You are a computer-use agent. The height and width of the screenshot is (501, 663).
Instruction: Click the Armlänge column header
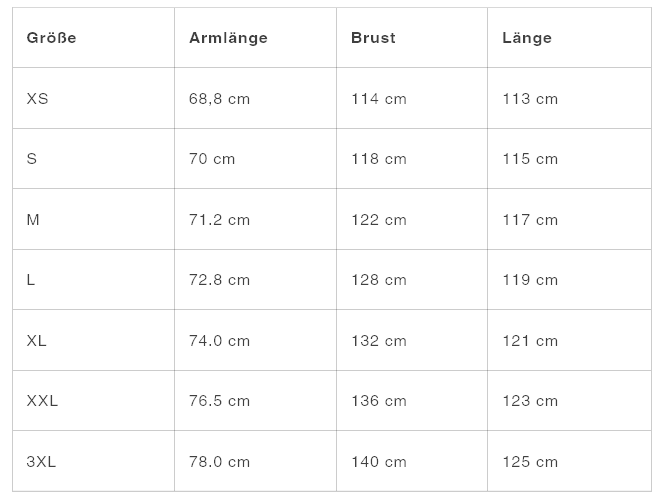(x=228, y=38)
